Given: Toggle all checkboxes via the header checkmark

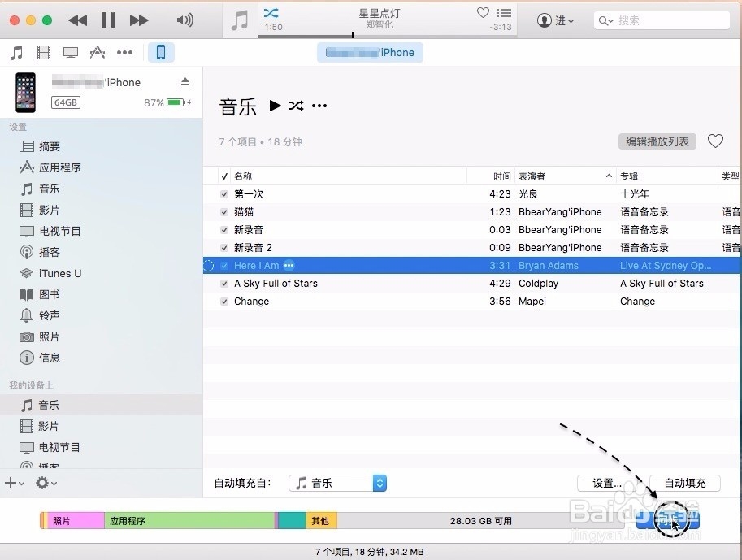Looking at the screenshot, I should click(224, 176).
